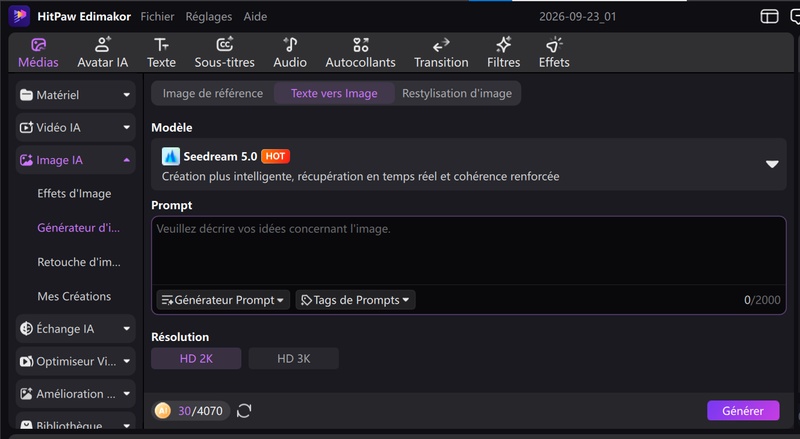The height and width of the screenshot is (439, 800).
Task: Click the refresh credits icon
Action: coord(244,411)
